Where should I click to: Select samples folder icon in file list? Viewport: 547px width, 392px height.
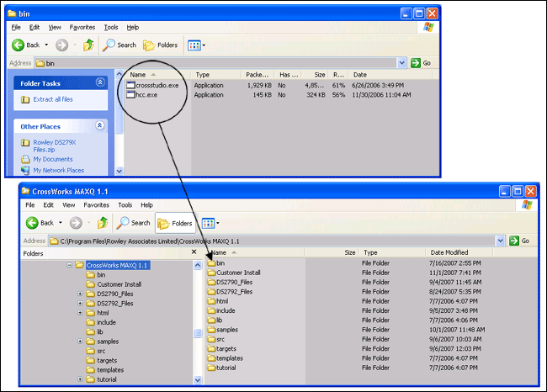[212, 330]
